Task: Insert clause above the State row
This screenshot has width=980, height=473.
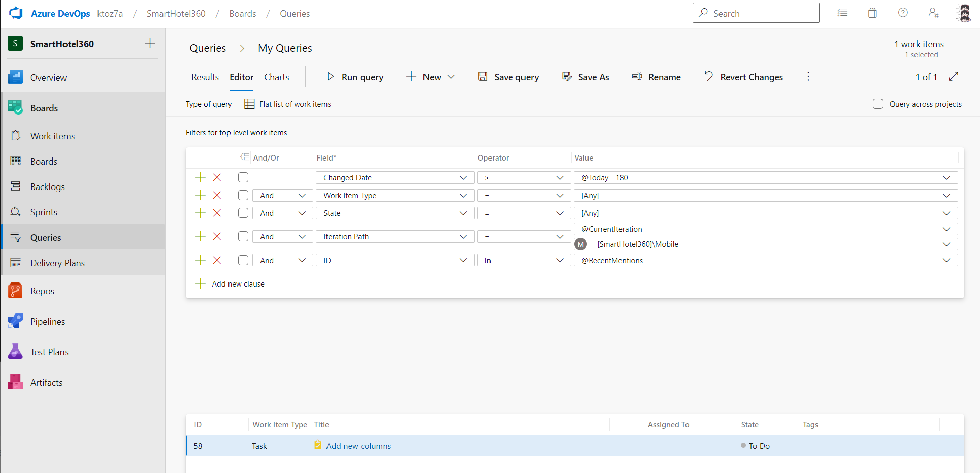Action: pos(201,213)
